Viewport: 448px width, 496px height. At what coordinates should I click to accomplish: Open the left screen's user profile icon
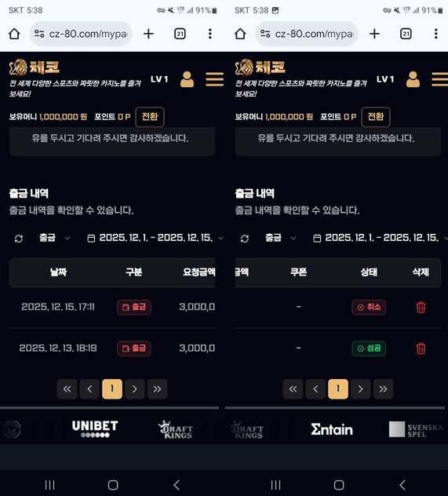coord(188,79)
